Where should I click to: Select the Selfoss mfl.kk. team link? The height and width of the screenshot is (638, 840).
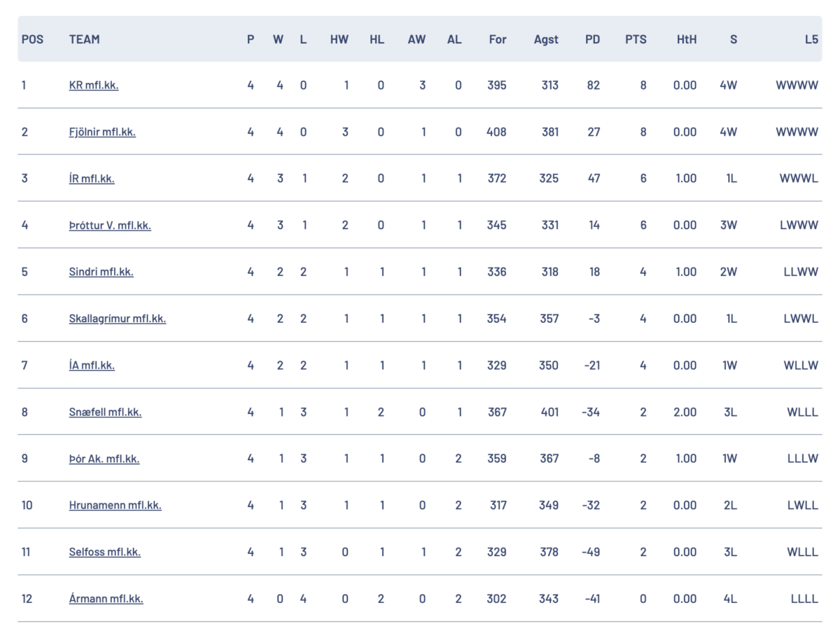(x=105, y=552)
